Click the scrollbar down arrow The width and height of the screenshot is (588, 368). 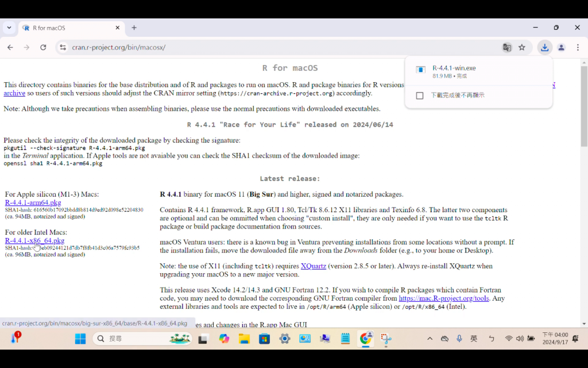click(584, 324)
